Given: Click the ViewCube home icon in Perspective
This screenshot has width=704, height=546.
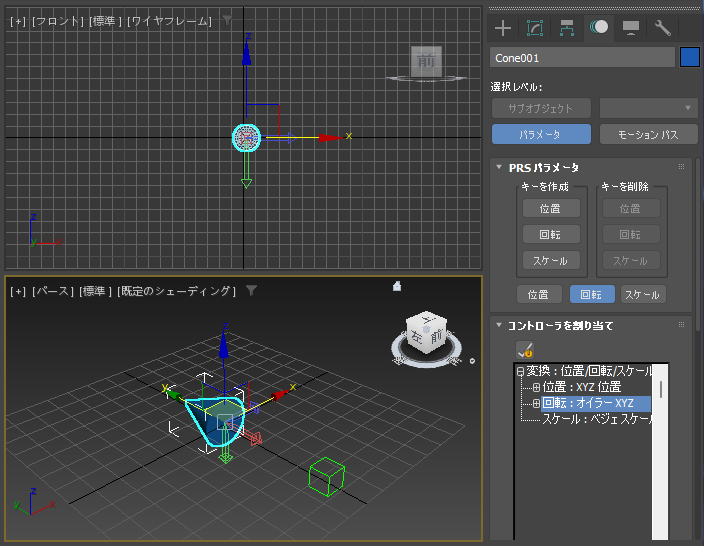Looking at the screenshot, I should 397,286.
